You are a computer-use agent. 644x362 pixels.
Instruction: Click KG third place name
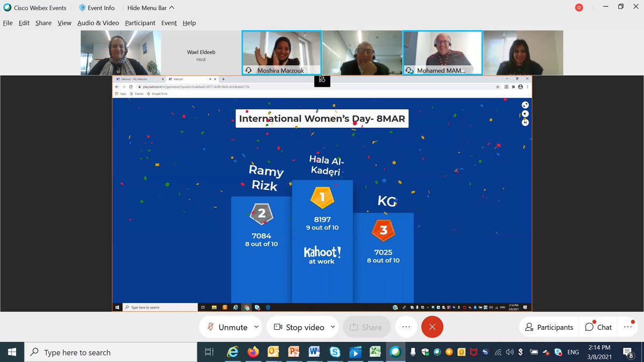[x=386, y=201]
